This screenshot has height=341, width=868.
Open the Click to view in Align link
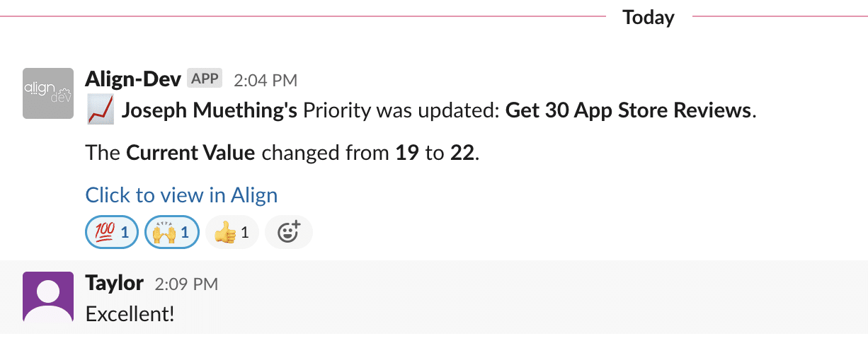[181, 195]
